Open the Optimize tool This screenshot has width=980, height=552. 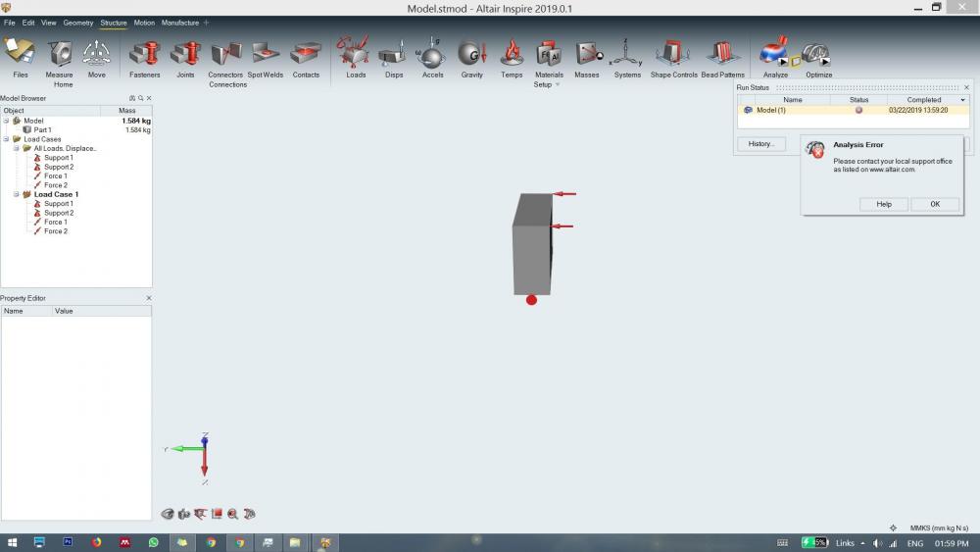tap(815, 54)
